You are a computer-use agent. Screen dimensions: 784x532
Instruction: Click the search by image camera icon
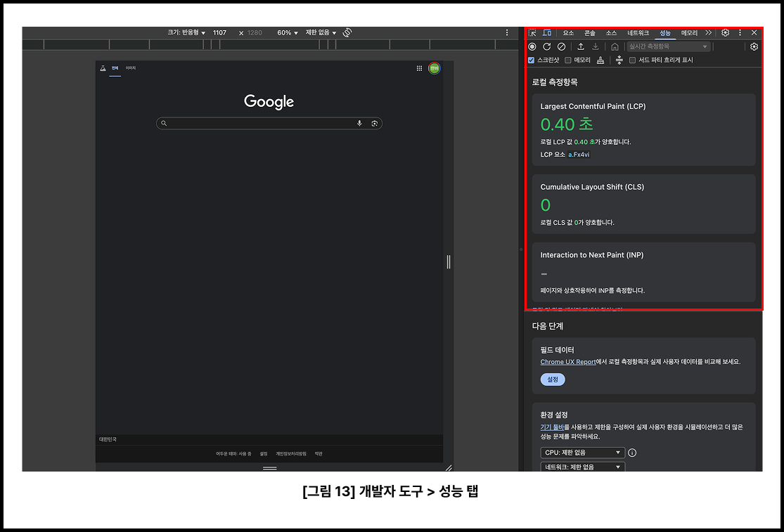375,124
